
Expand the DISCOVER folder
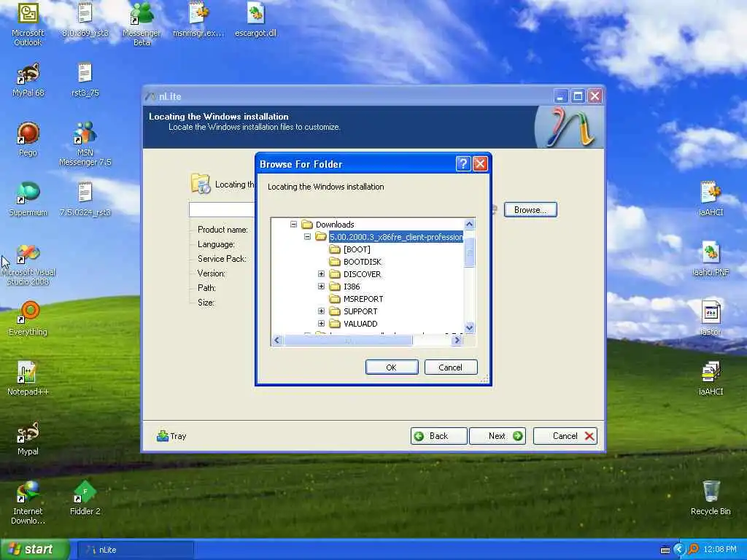tap(321, 274)
